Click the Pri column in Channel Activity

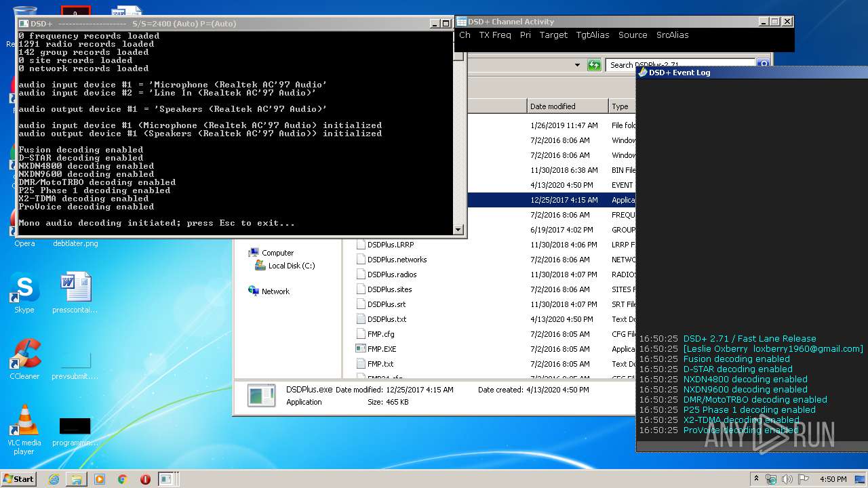click(526, 35)
